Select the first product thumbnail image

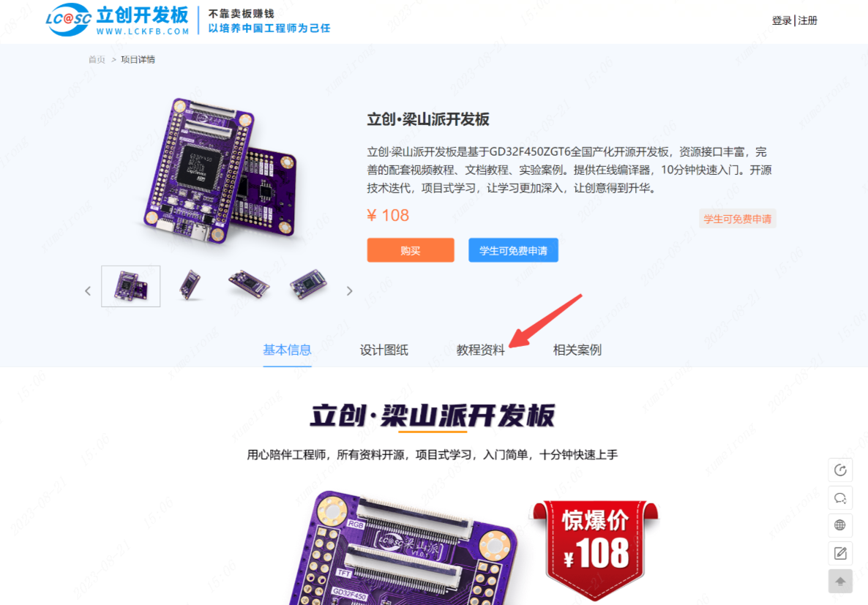[131, 286]
